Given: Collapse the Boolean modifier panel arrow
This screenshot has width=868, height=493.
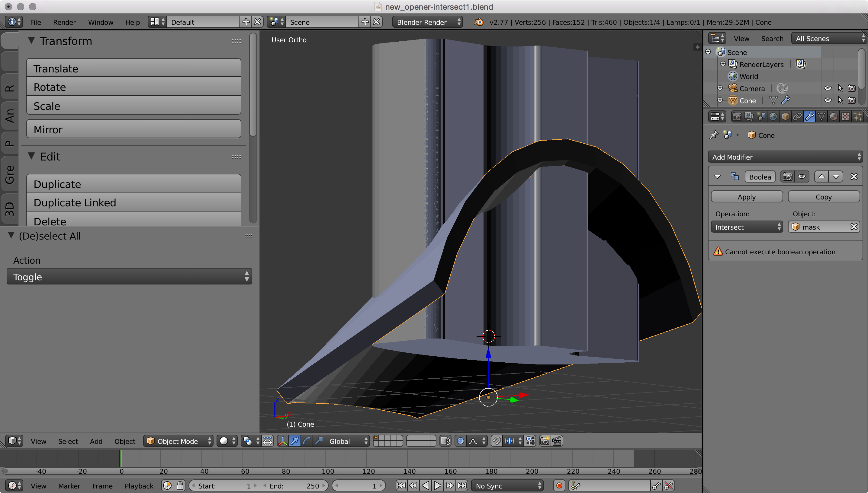Looking at the screenshot, I should (x=717, y=177).
